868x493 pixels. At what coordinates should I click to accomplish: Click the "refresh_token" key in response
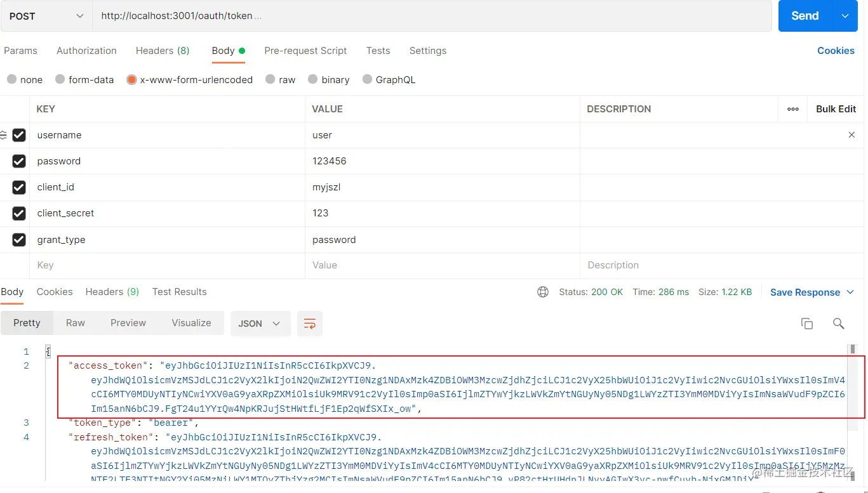111,437
